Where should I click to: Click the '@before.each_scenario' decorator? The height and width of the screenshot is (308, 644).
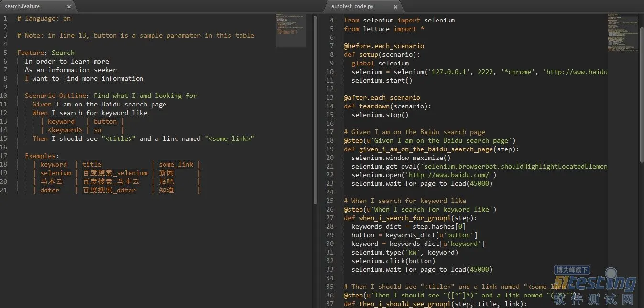pos(384,46)
